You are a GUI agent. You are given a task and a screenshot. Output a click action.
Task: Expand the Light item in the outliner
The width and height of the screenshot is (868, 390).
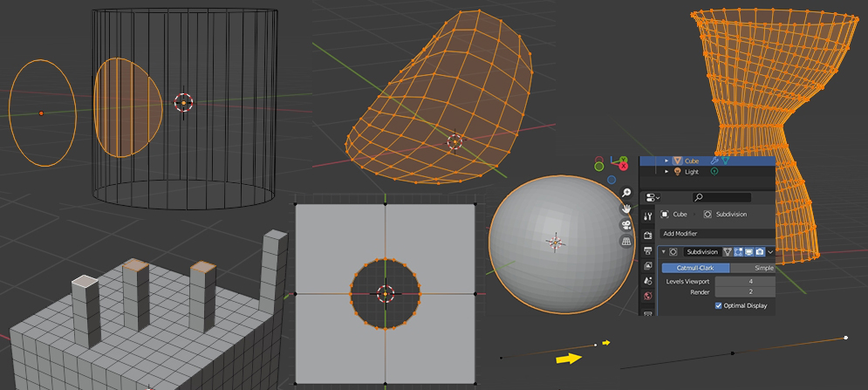coord(666,172)
